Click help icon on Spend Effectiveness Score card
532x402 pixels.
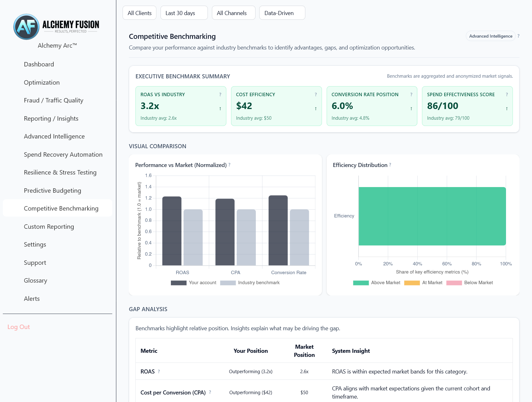pos(507,95)
